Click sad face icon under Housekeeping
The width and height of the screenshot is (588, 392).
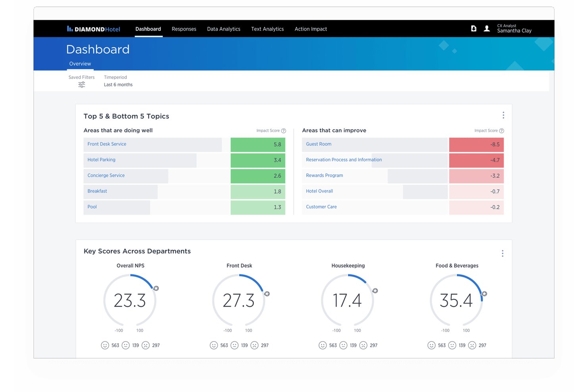tap(364, 345)
